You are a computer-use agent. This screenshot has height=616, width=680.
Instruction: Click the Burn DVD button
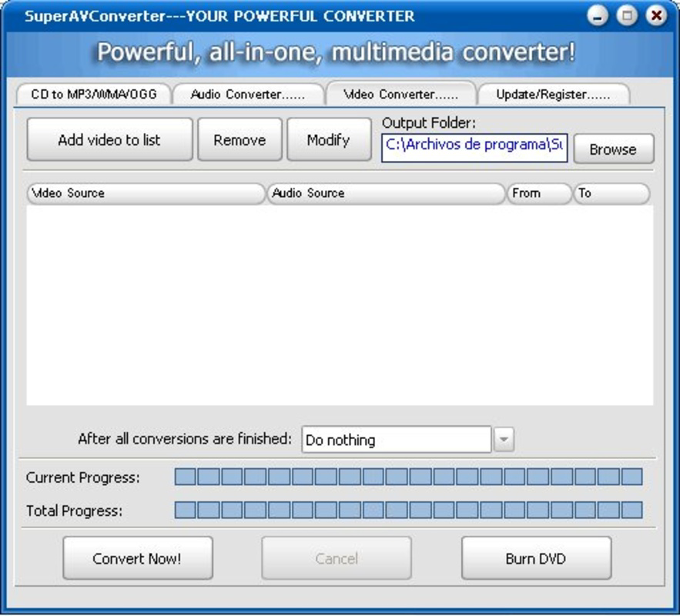[x=537, y=558]
